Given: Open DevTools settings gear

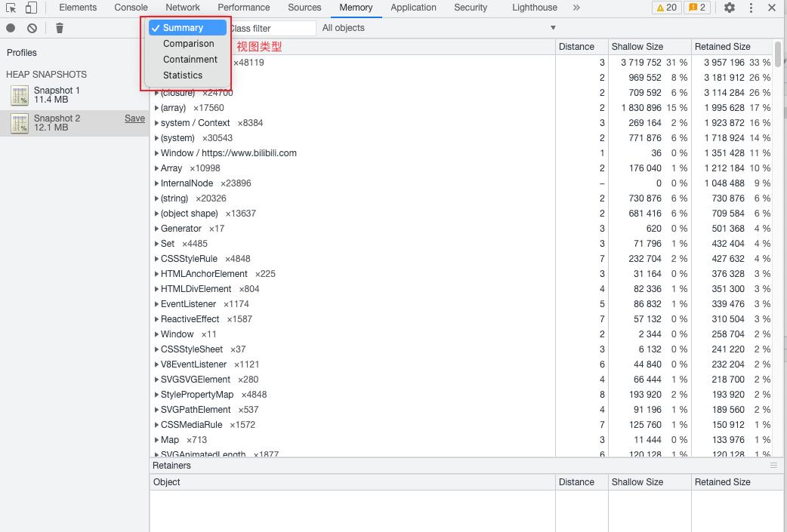Looking at the screenshot, I should tap(729, 8).
